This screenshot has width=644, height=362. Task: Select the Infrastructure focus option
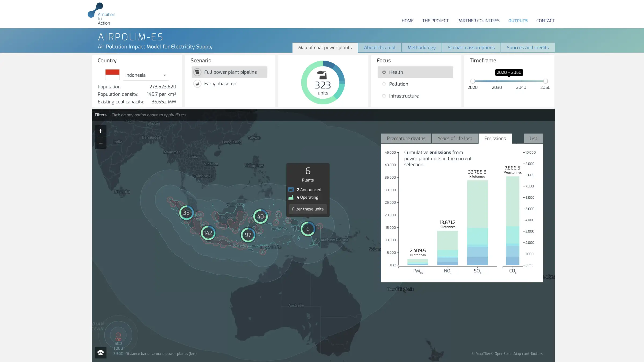(x=404, y=96)
